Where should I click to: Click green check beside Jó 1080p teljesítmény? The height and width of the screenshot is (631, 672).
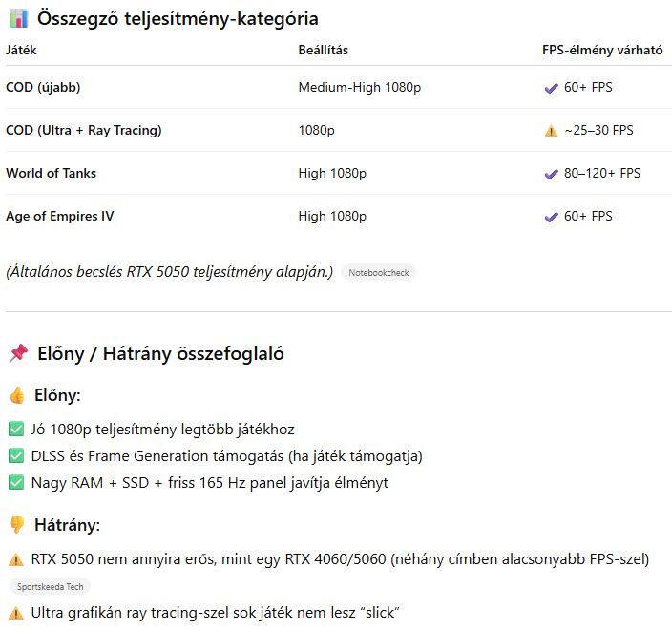(x=15, y=430)
